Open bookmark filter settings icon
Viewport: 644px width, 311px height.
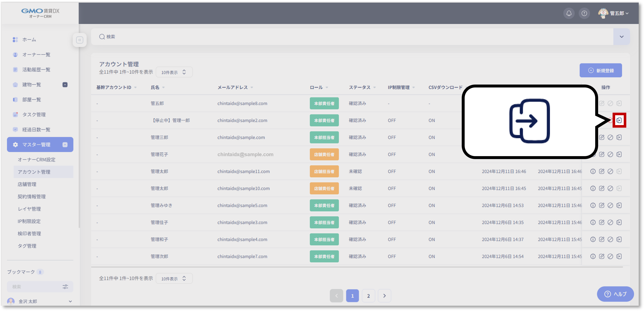[65, 287]
